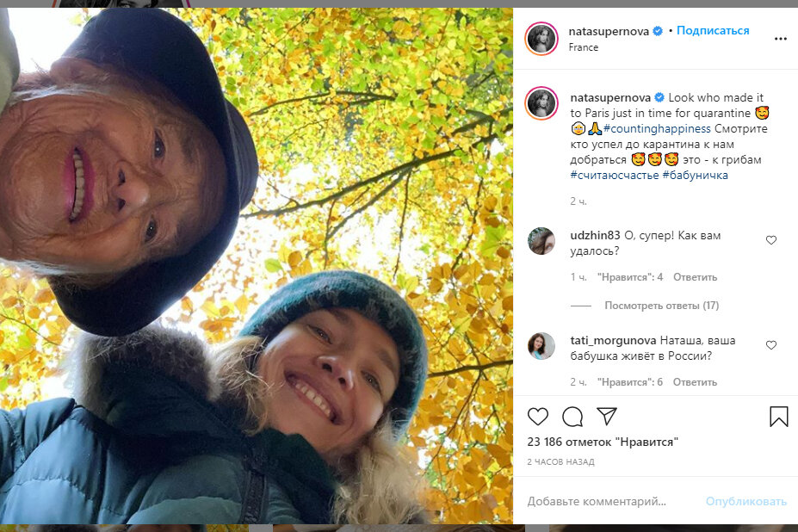Image resolution: width=798 pixels, height=532 pixels.
Task: Open comments via the speech bubble icon
Action: pyautogui.click(x=572, y=417)
